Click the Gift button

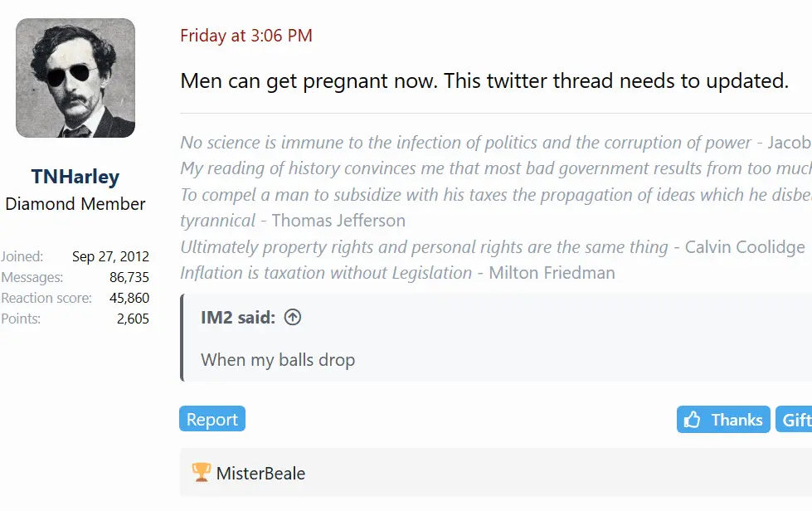click(x=795, y=420)
